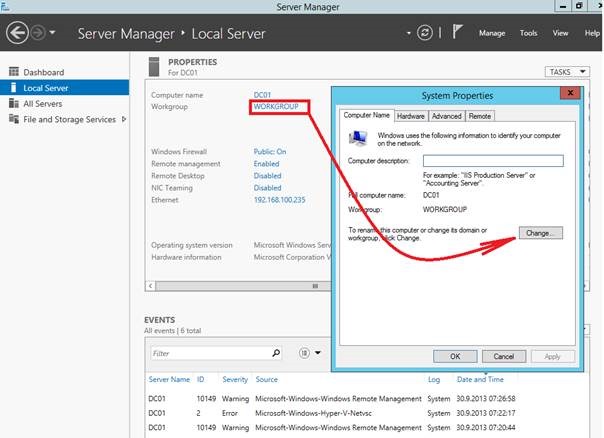Viewport: 604px width, 438px height.
Task: Click the server icon beside PROPERTIES heading
Action: [154, 67]
